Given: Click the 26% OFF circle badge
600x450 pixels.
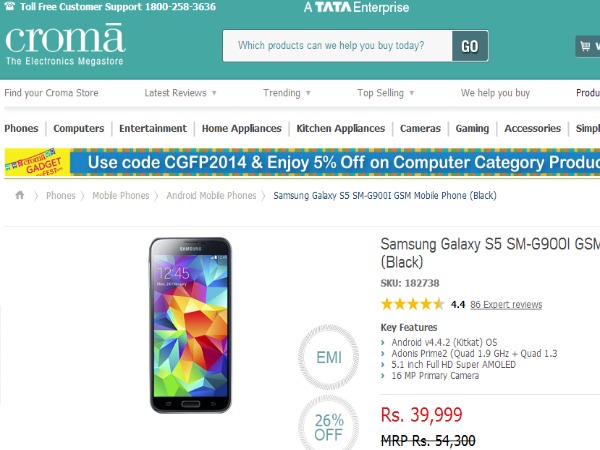Looking at the screenshot, I should click(x=328, y=426).
